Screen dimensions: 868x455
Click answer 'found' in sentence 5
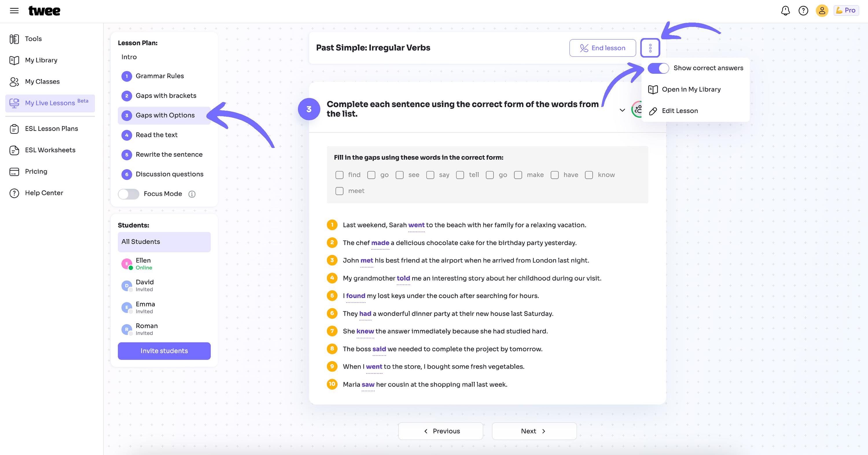pos(356,296)
